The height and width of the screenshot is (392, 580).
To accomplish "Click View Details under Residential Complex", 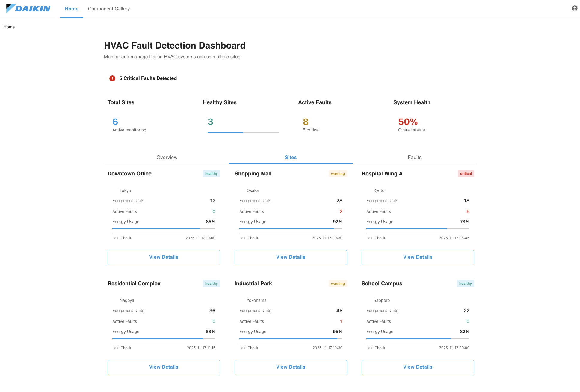I will [164, 367].
